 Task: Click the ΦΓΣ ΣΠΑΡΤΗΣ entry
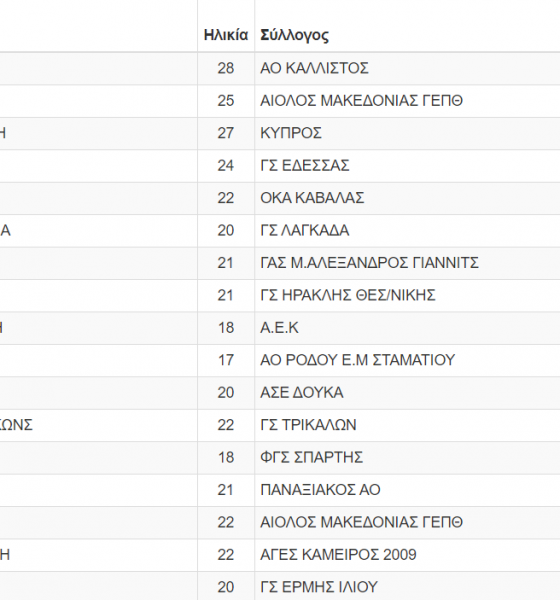tap(311, 458)
